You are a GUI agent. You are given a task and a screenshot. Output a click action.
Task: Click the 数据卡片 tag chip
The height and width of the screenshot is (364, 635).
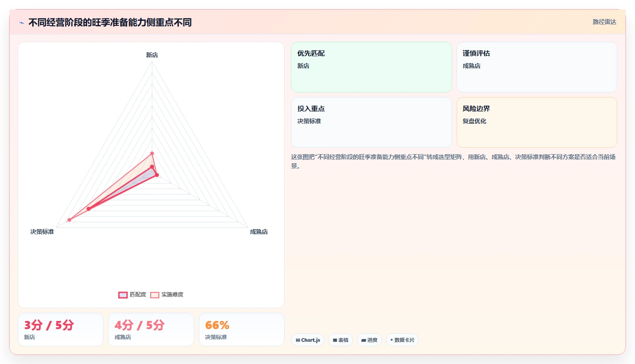(x=402, y=340)
